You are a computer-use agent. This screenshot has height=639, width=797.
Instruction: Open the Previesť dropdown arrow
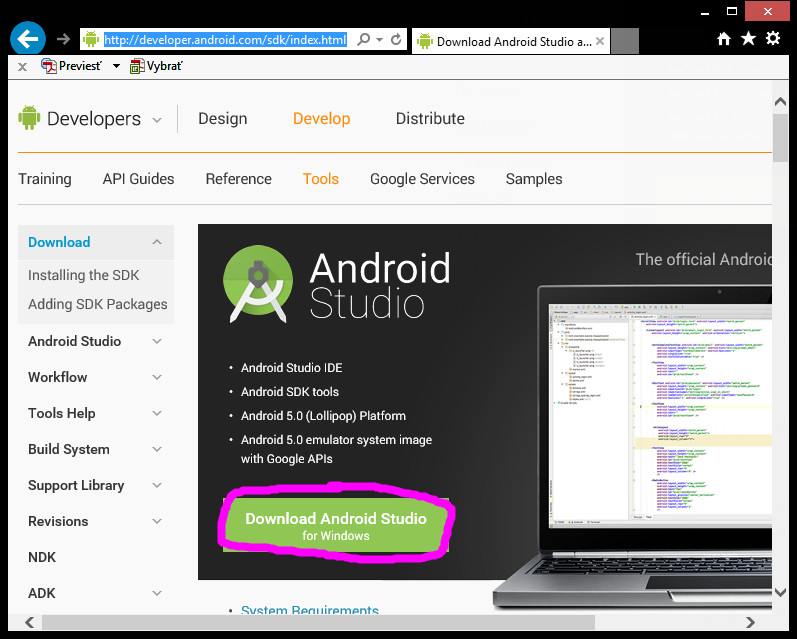pyautogui.click(x=116, y=66)
